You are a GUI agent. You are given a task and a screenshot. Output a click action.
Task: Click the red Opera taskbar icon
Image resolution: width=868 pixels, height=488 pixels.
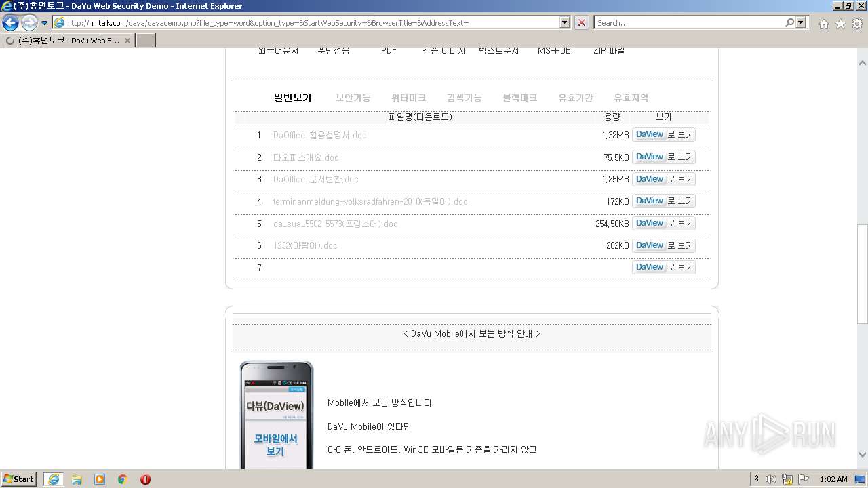click(145, 479)
